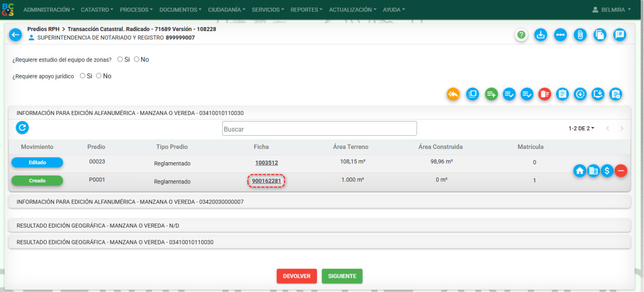Click the green add-to-list icon
644x292 pixels.
click(x=491, y=94)
